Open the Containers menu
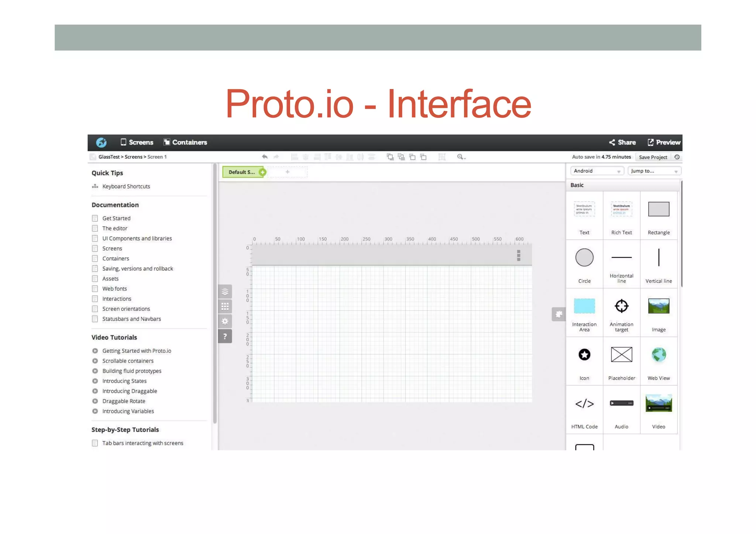The image size is (756, 534). tap(185, 142)
